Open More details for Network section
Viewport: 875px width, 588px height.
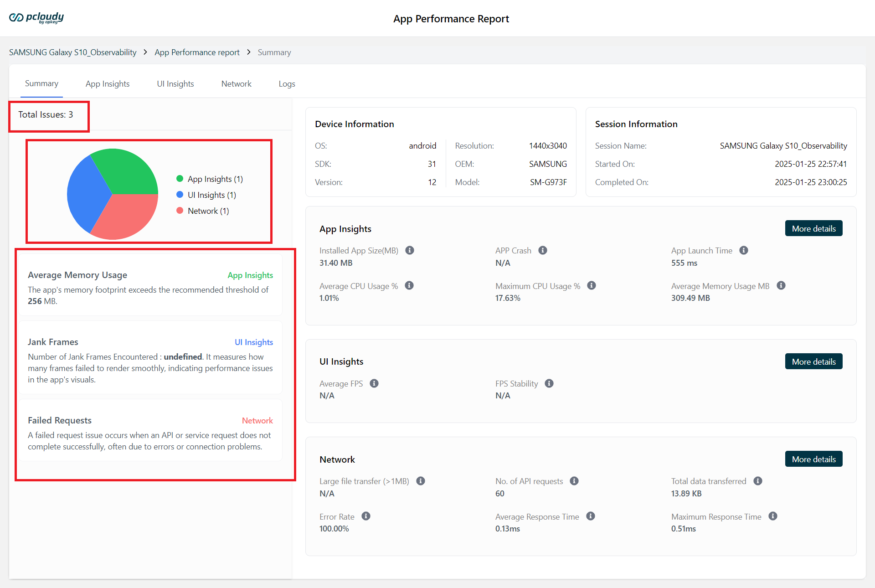pos(813,459)
